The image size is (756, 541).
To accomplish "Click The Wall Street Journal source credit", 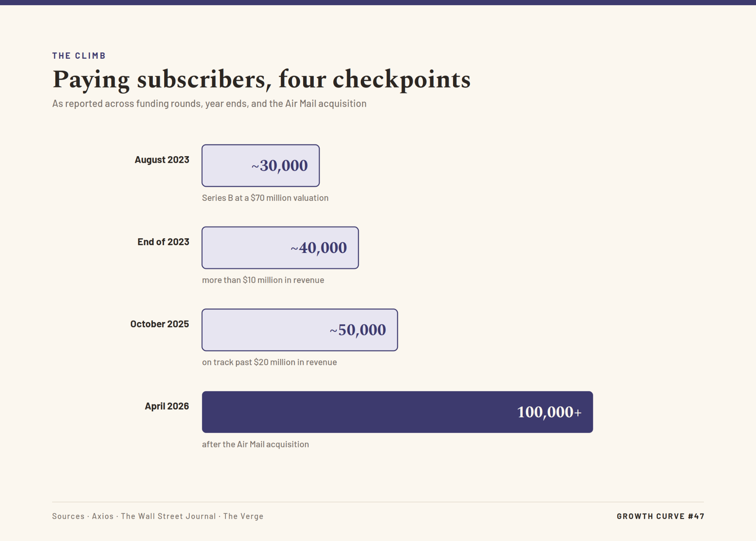I will pyautogui.click(x=168, y=516).
